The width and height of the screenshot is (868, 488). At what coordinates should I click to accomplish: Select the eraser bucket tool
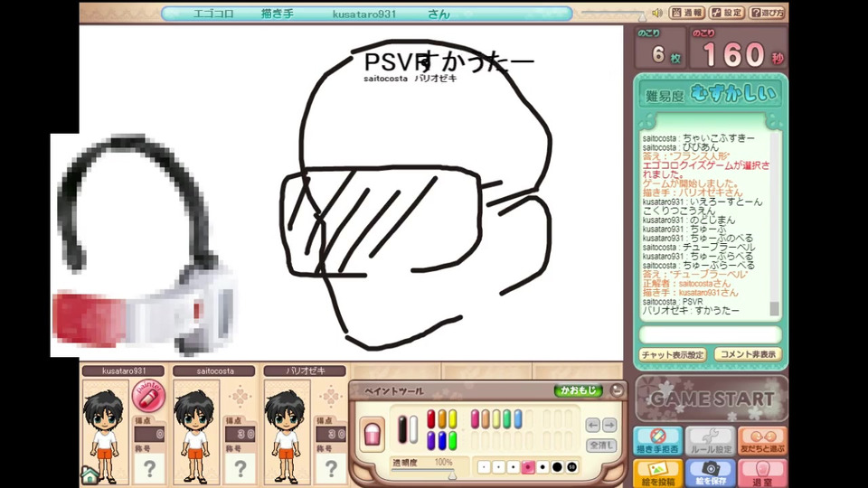coord(373,433)
